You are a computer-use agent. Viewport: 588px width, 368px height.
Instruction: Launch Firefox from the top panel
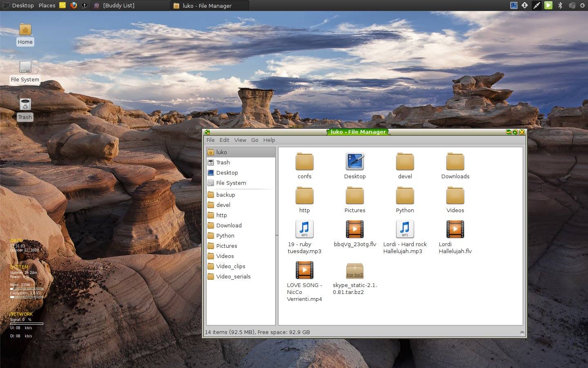click(x=73, y=5)
